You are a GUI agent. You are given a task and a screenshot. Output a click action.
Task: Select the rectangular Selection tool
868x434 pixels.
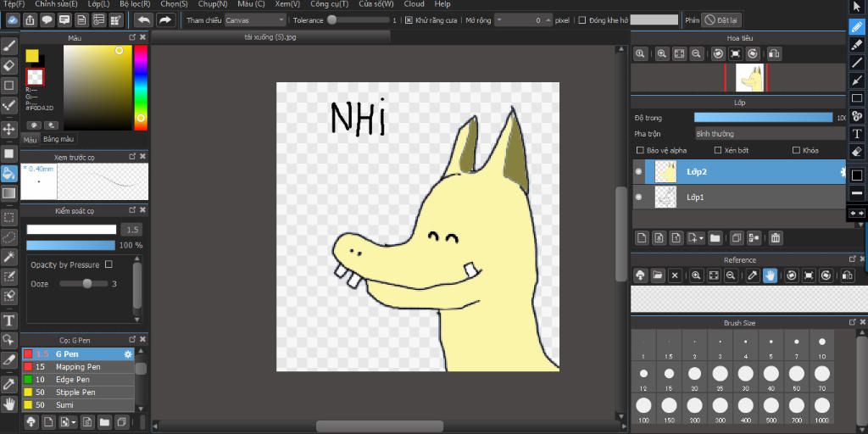8,217
